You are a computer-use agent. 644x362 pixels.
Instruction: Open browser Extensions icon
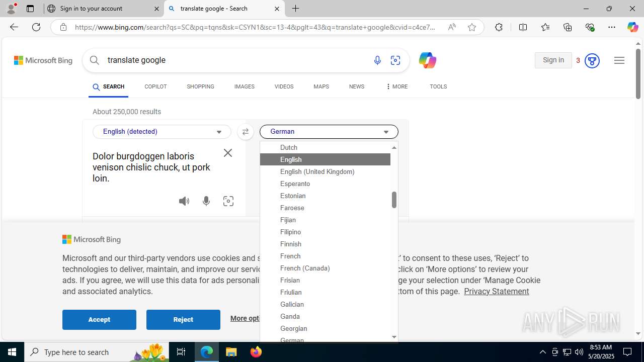coord(499,27)
